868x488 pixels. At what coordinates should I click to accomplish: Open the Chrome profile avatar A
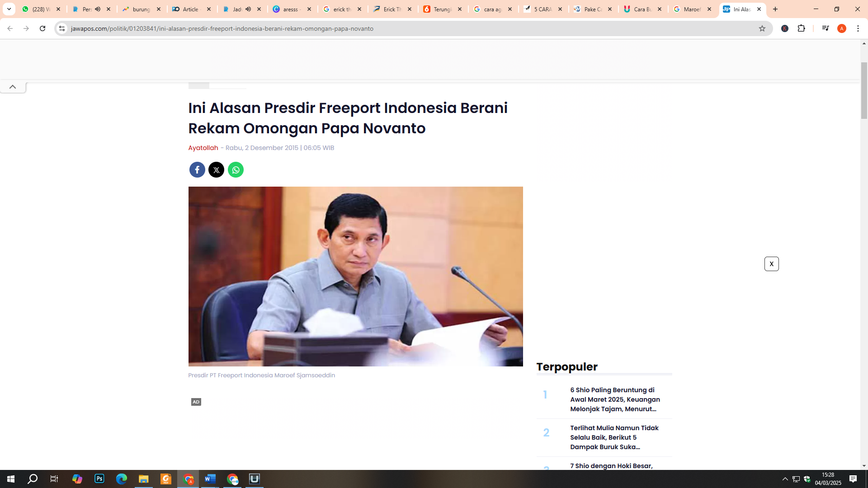click(842, 28)
